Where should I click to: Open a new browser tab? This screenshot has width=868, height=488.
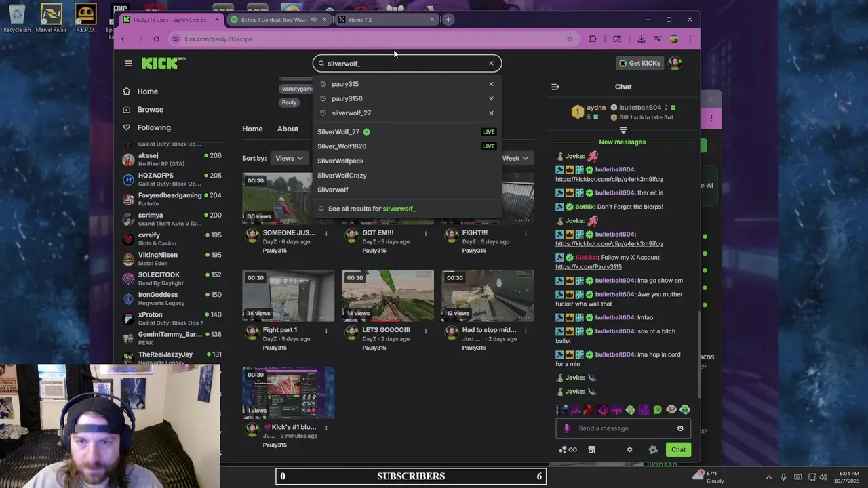pos(448,19)
